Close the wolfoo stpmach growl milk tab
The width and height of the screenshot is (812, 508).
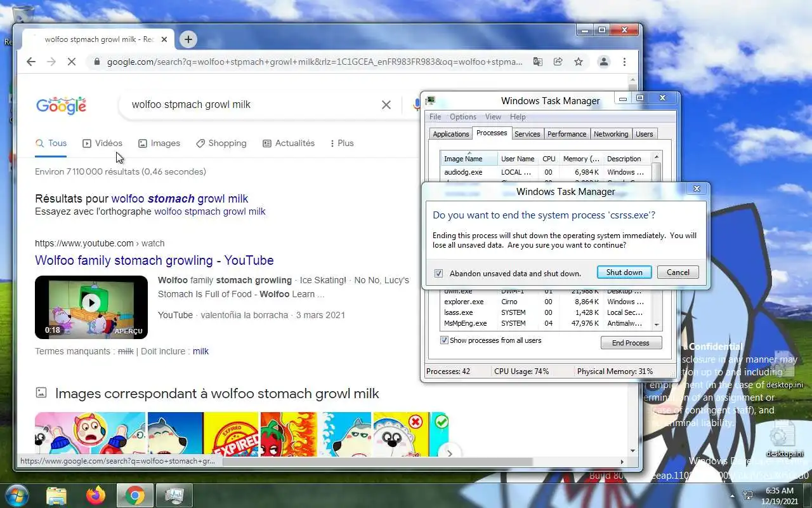[164, 39]
